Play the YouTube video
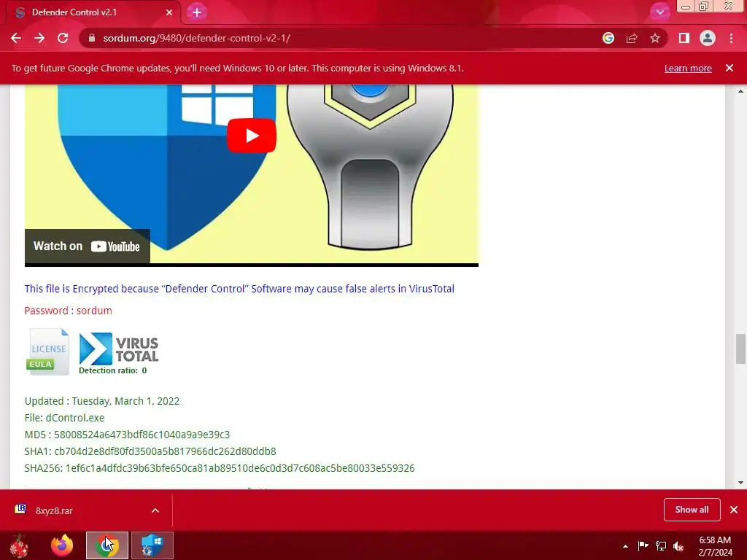Screen dimensions: 747x560 point(252,136)
